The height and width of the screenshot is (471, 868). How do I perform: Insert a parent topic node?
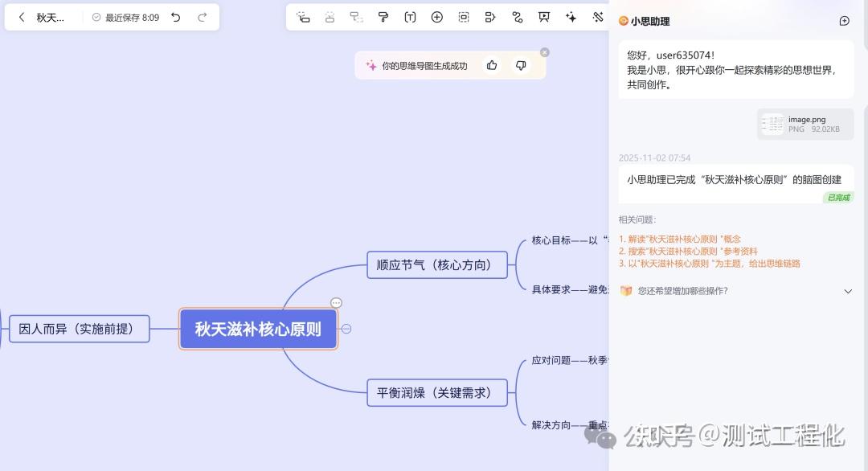tap(357, 17)
